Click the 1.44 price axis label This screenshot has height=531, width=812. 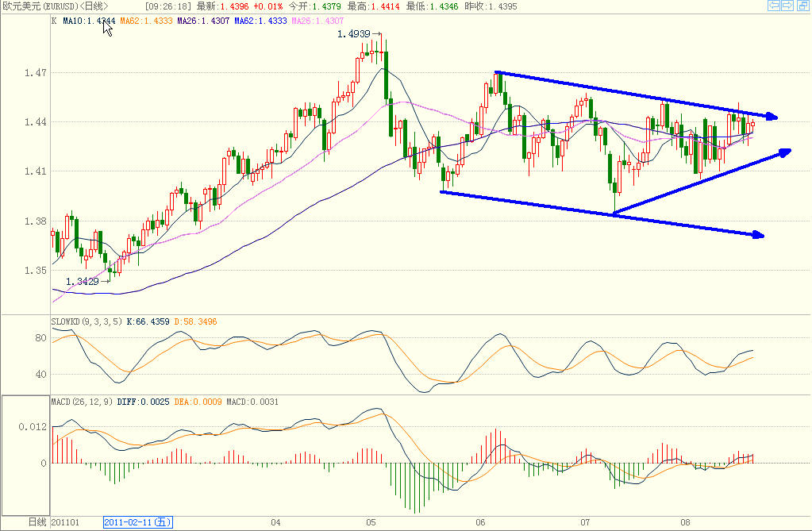pyautogui.click(x=35, y=121)
